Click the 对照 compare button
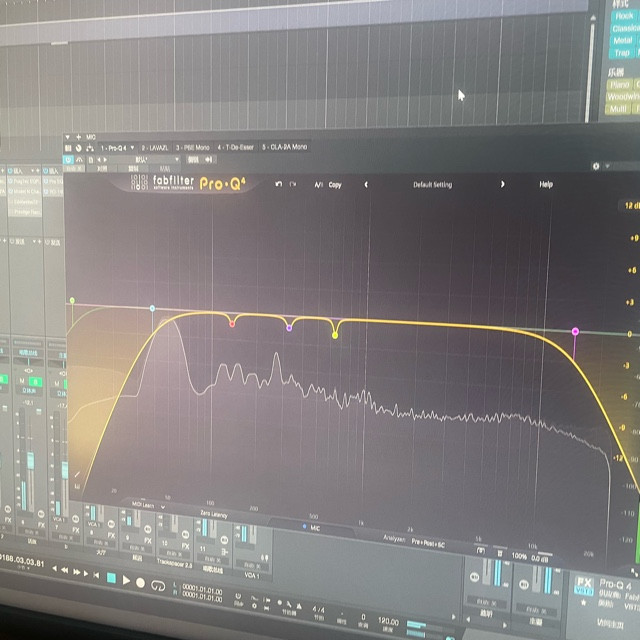 click(x=102, y=168)
